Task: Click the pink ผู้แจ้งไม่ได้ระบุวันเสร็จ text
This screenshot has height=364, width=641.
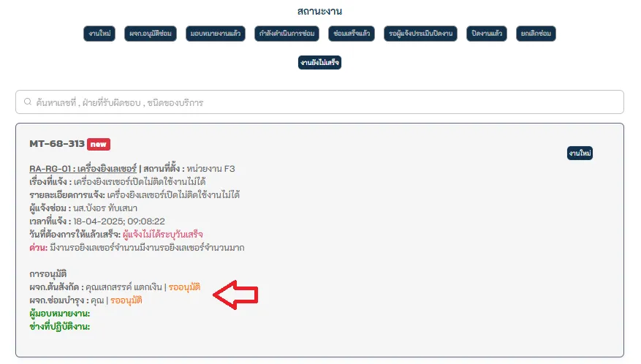Action: [163, 235]
